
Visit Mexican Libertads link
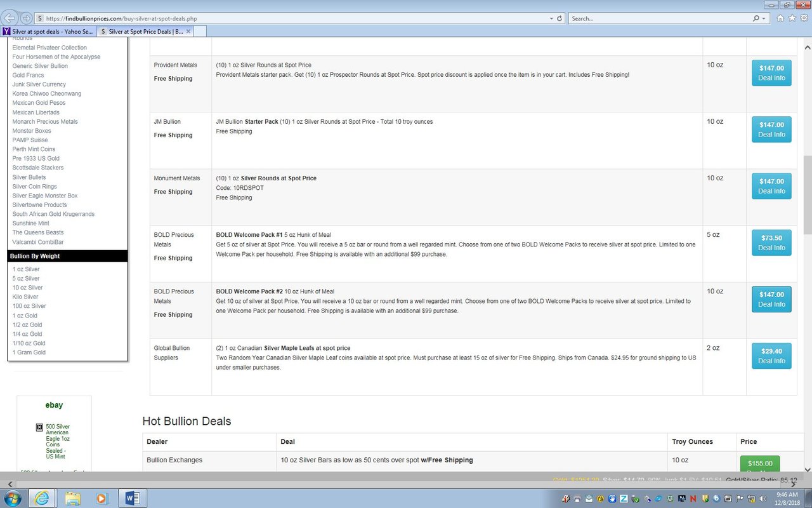pyautogui.click(x=36, y=112)
